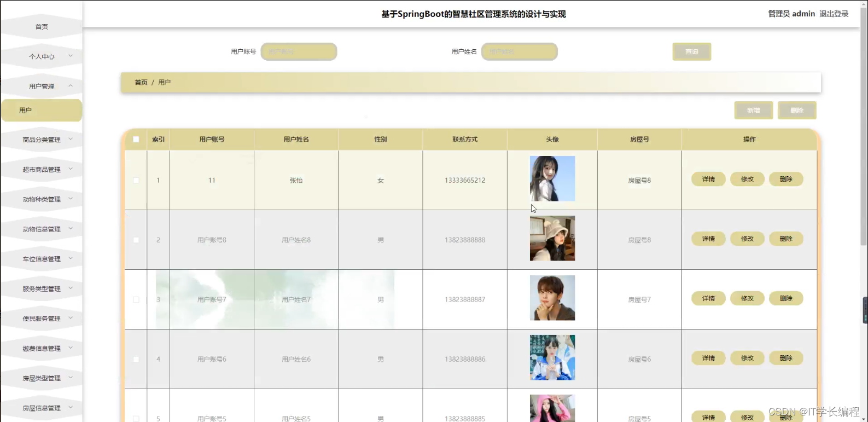Expand 服务类型管理 in the sidebar
This screenshot has height=422, width=868.
click(42, 289)
